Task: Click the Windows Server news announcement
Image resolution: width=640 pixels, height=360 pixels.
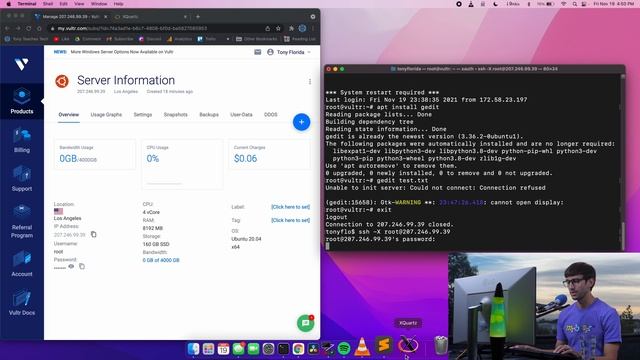Action: coord(122,52)
